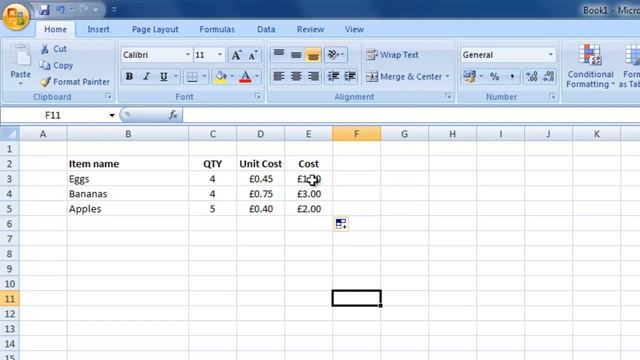Decrease the font size

(x=253, y=55)
